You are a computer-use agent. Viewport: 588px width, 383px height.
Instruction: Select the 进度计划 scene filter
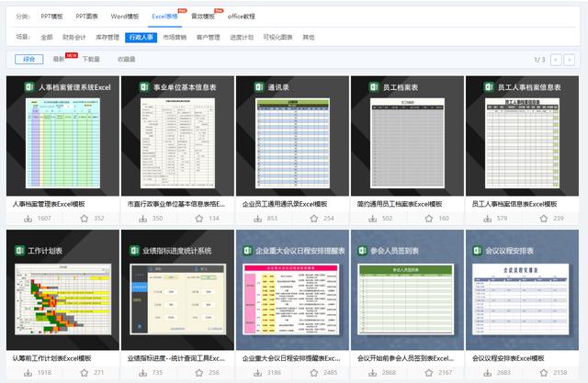[242, 38]
